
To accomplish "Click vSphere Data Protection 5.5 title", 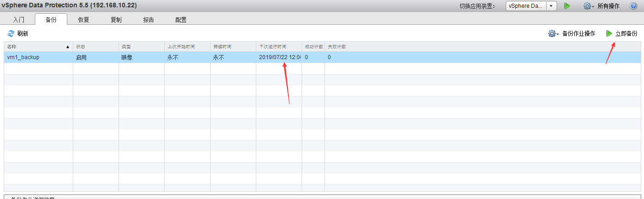I will point(69,6).
